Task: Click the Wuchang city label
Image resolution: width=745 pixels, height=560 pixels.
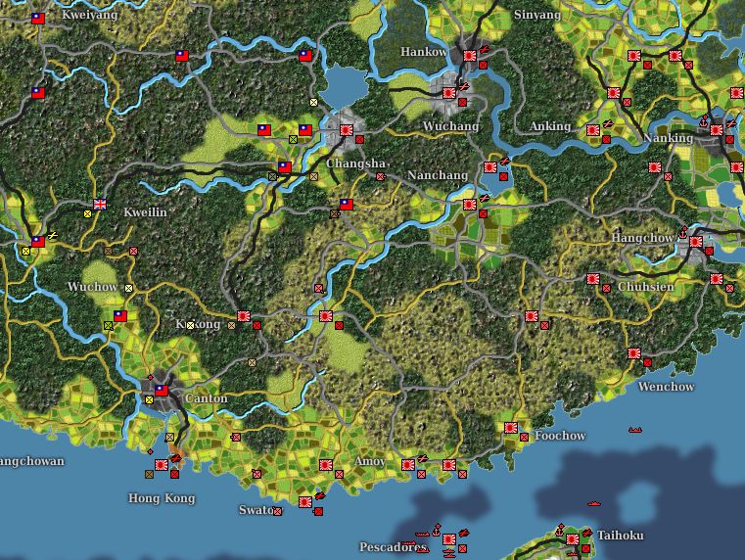Action: (x=451, y=126)
